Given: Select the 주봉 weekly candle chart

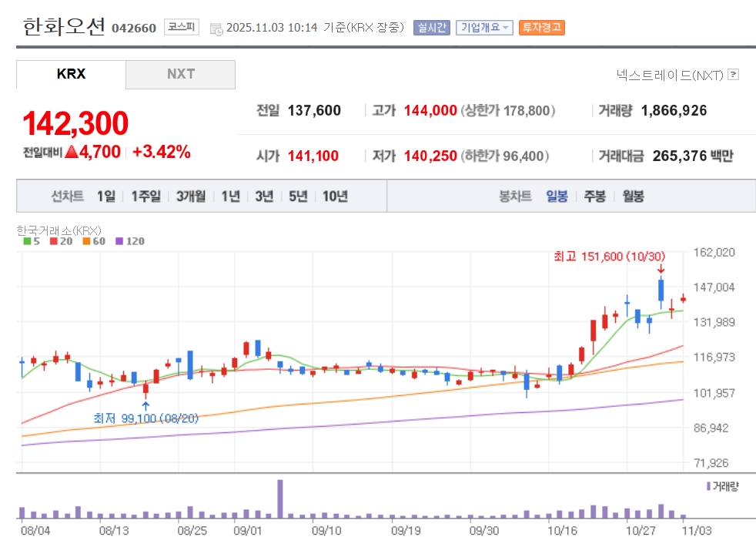Looking at the screenshot, I should coord(595,196).
